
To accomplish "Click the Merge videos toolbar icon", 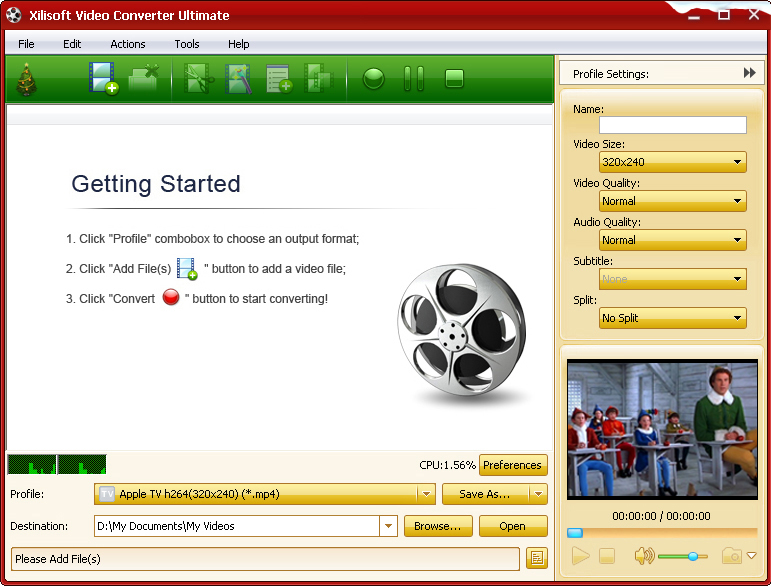I will click(318, 79).
